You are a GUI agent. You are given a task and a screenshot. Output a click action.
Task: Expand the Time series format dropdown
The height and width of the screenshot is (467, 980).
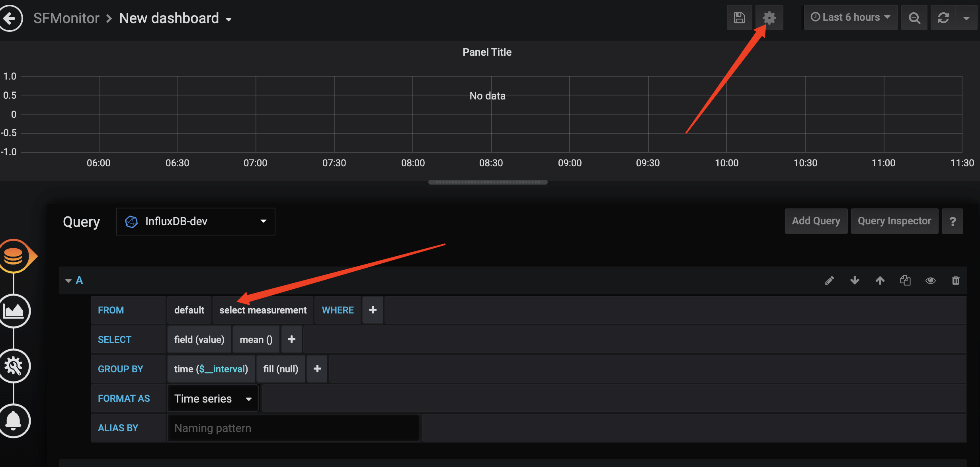click(213, 399)
